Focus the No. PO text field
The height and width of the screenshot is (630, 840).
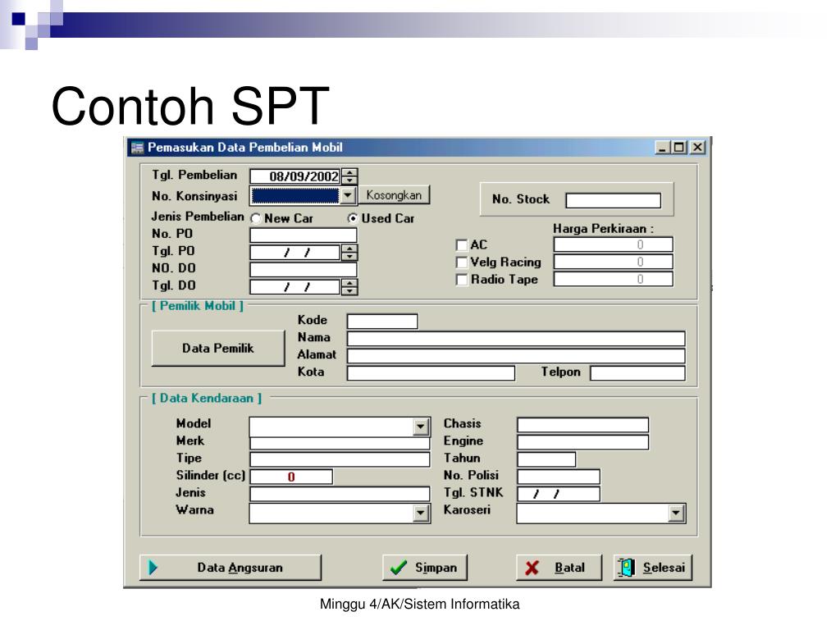pyautogui.click(x=304, y=235)
